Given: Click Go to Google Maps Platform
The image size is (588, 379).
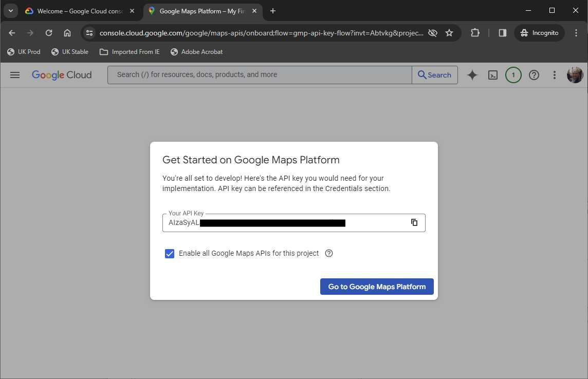Looking at the screenshot, I should (376, 287).
